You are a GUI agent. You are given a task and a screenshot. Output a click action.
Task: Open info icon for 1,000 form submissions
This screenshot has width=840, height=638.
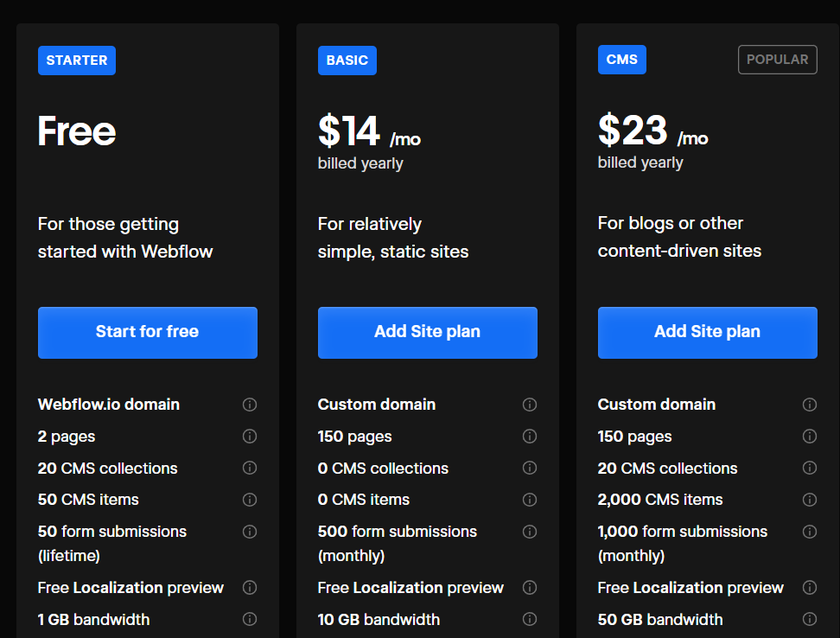810,532
